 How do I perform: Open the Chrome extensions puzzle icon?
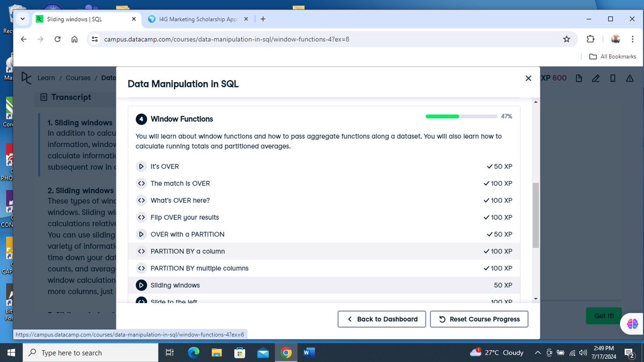coord(590,39)
